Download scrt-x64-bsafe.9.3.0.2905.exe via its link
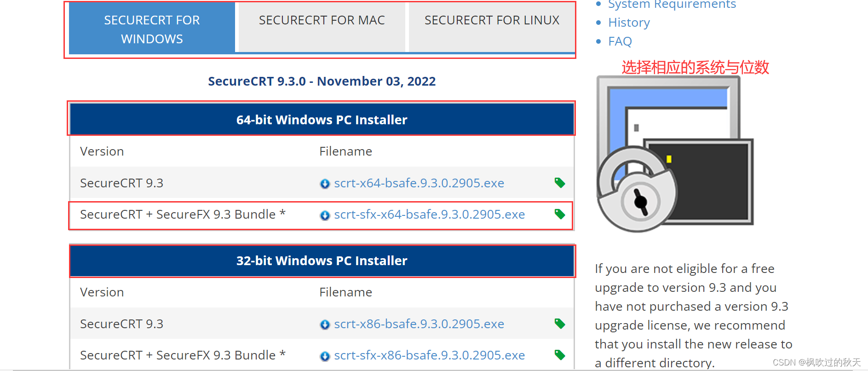868x371 pixels. 419,183
